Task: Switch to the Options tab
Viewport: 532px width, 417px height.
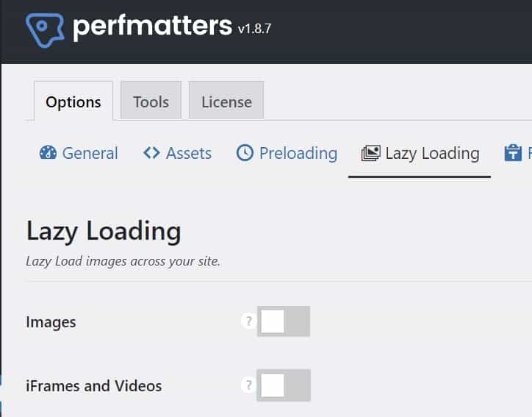Action: 73,102
